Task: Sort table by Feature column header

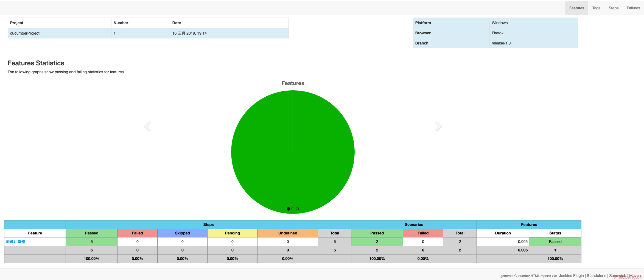Action: [x=35, y=233]
